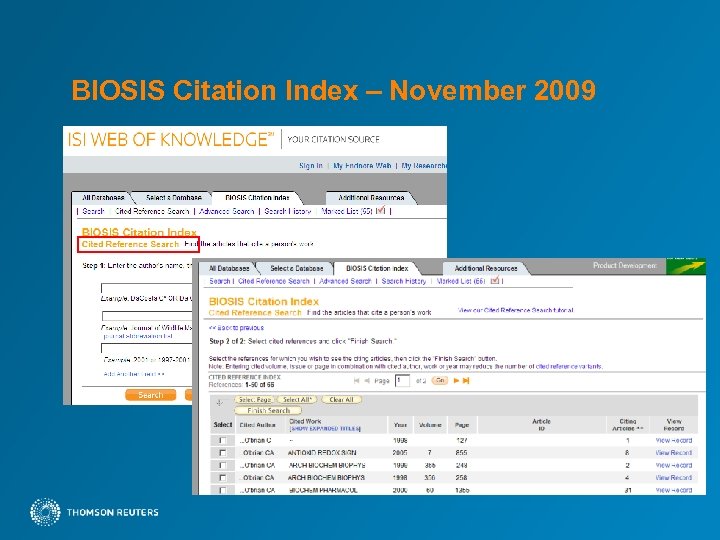The height and width of the screenshot is (540, 720).
Task: Open My EndNote Web link
Action: coord(362,166)
